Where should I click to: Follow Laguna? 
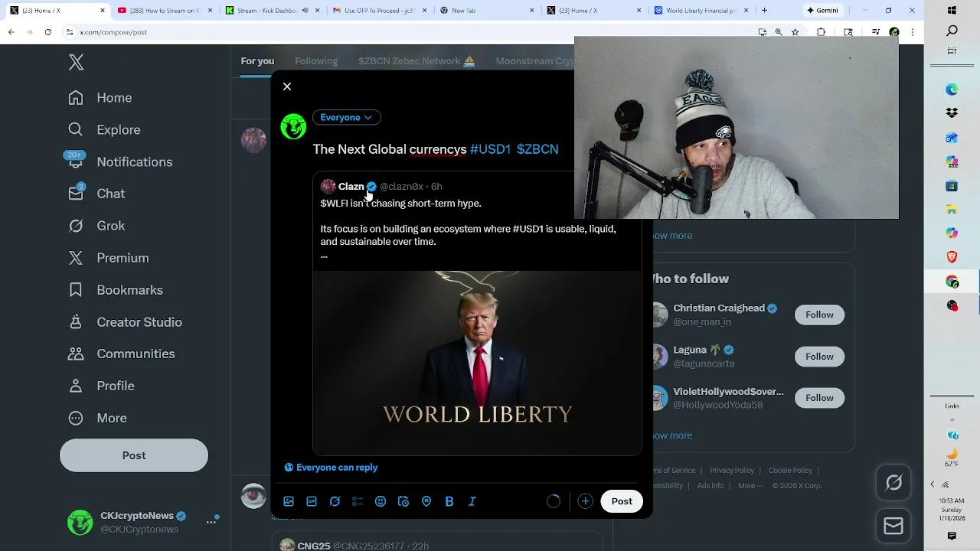pyautogui.click(x=819, y=357)
